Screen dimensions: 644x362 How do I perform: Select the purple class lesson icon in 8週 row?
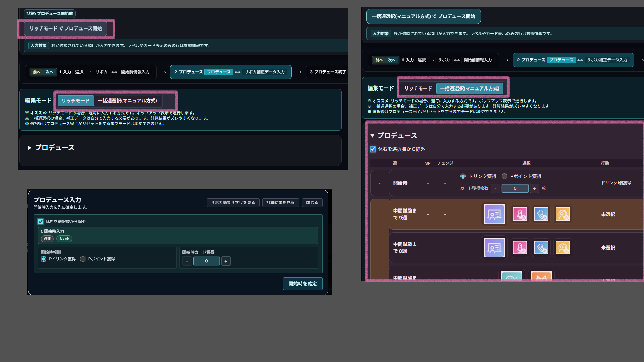(x=494, y=248)
